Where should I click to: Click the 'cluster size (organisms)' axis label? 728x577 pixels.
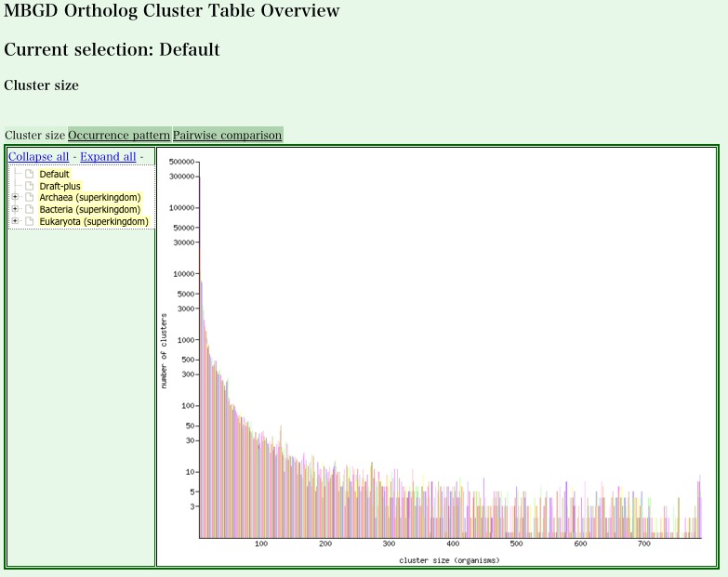(449, 560)
